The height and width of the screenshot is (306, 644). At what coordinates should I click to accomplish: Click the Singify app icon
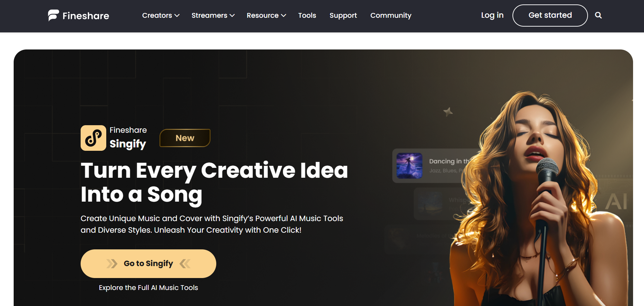click(93, 138)
